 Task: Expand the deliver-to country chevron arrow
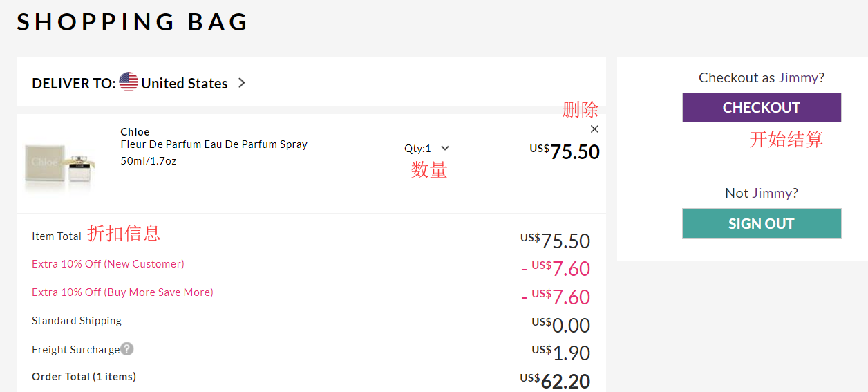tap(241, 83)
